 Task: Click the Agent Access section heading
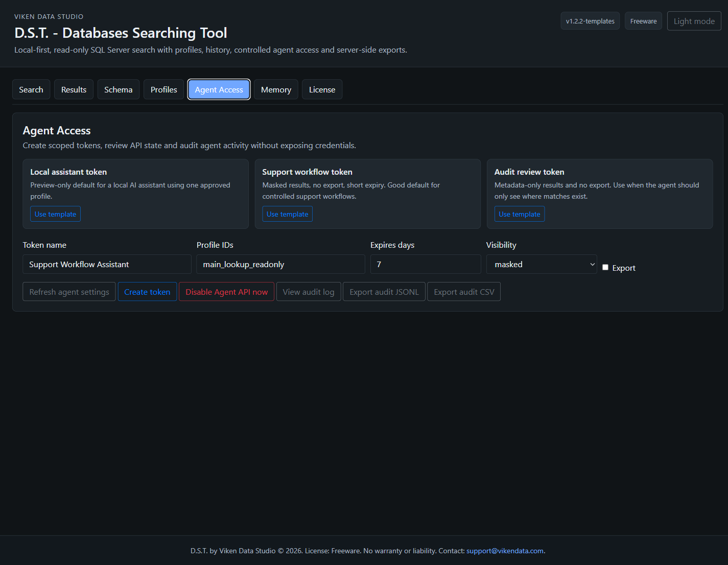tap(57, 131)
